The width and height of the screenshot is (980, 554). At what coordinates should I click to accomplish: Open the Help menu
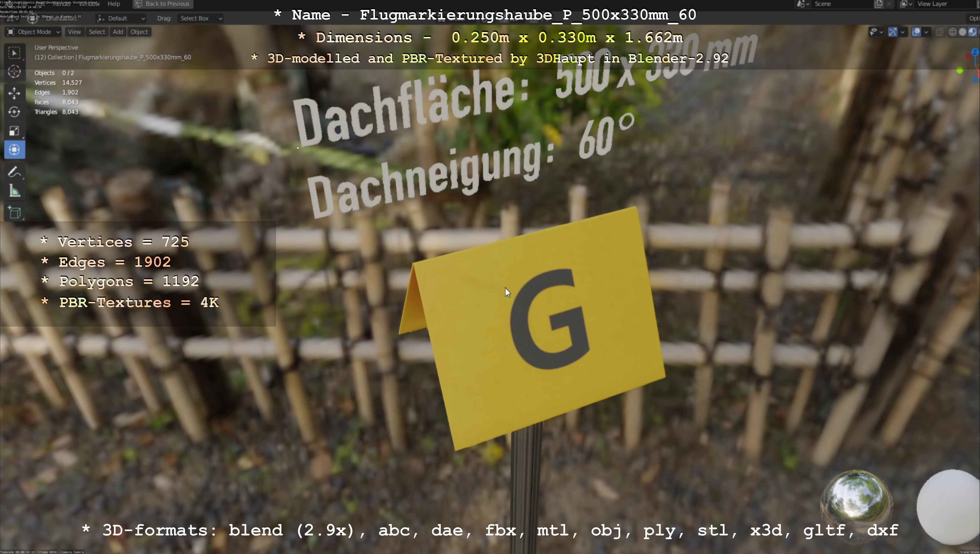click(114, 4)
